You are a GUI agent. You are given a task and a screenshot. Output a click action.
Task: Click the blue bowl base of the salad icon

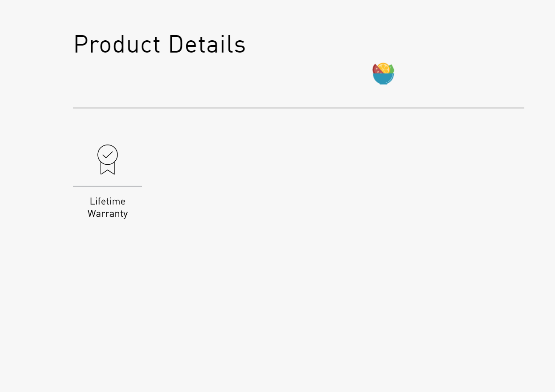[383, 78]
